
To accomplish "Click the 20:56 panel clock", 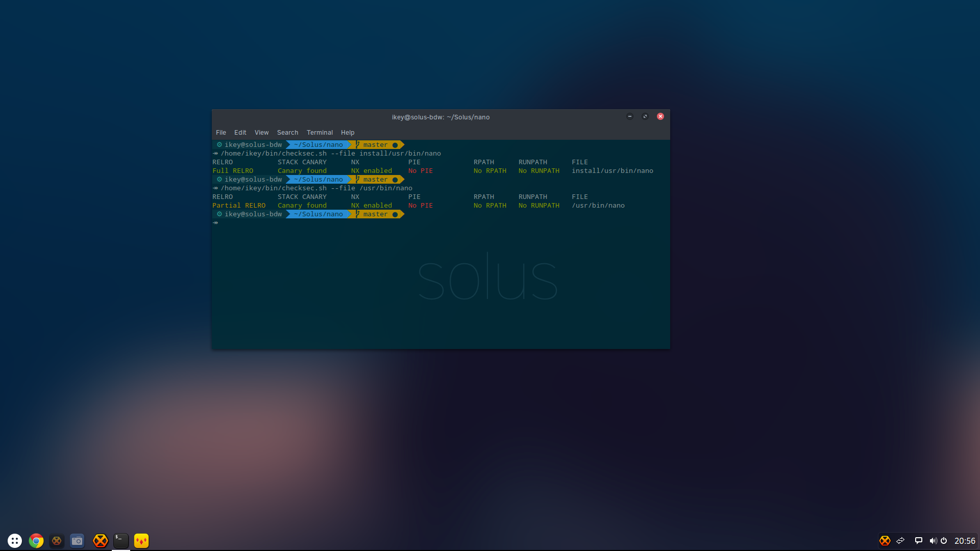I will [x=965, y=541].
